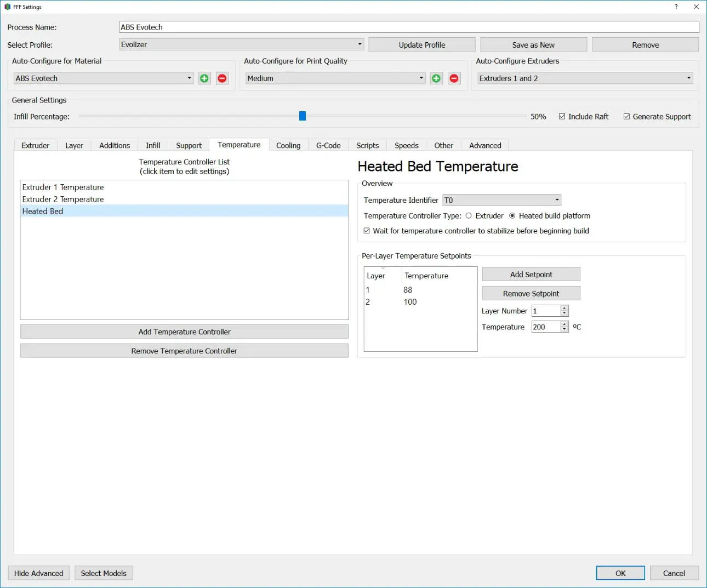Open the Speeds tab
707x588 pixels.
[407, 145]
